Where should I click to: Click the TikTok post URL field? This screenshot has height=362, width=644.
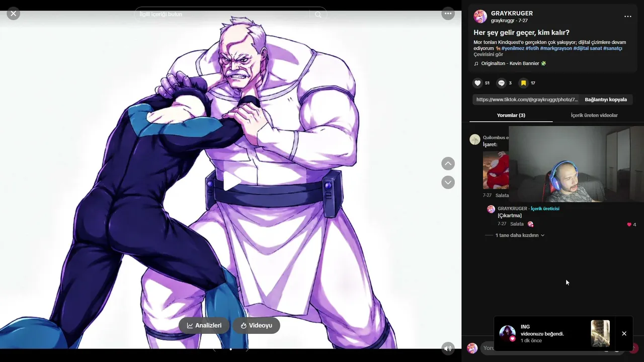pyautogui.click(x=527, y=100)
